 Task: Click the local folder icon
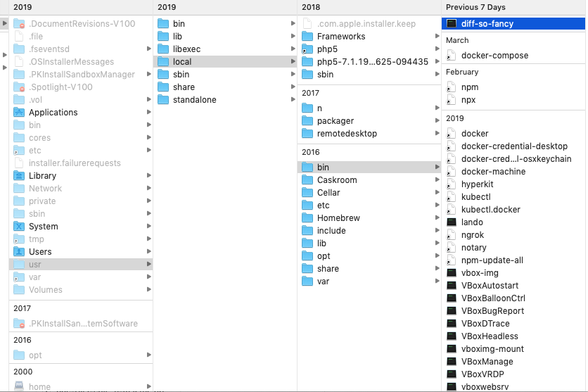coord(163,61)
